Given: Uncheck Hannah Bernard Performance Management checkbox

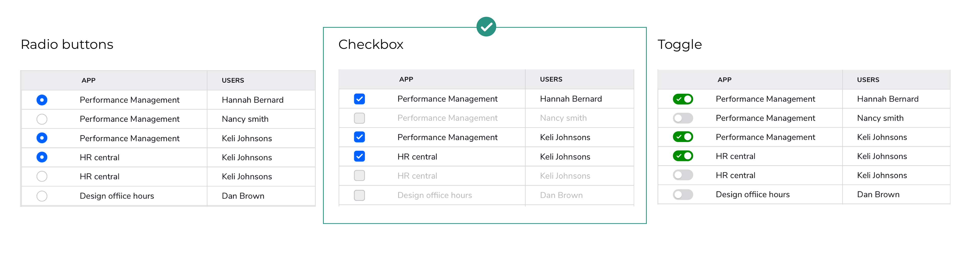Looking at the screenshot, I should [x=359, y=99].
